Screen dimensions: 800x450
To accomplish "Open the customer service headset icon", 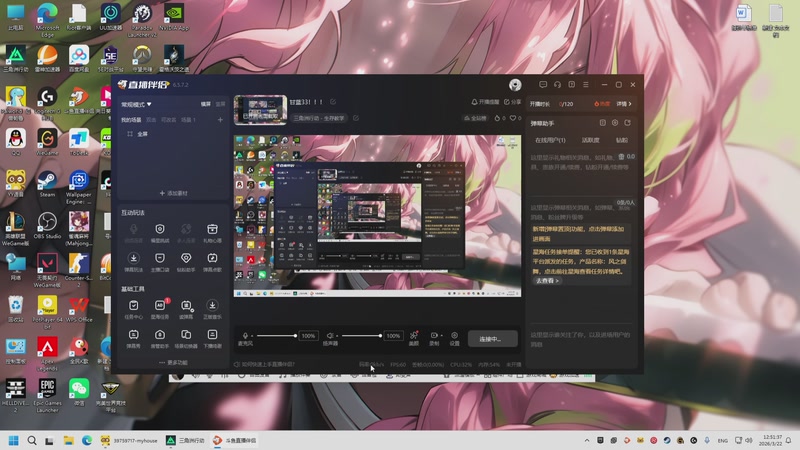I will (557, 85).
